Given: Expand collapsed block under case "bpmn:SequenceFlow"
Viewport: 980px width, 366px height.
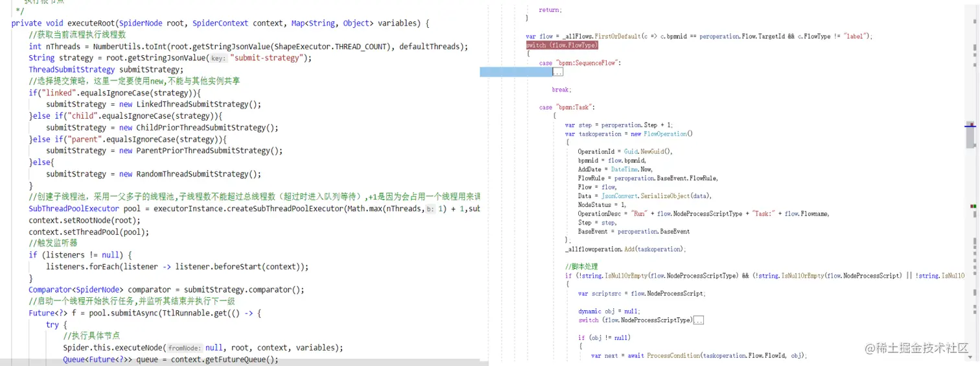Looking at the screenshot, I should 557,72.
